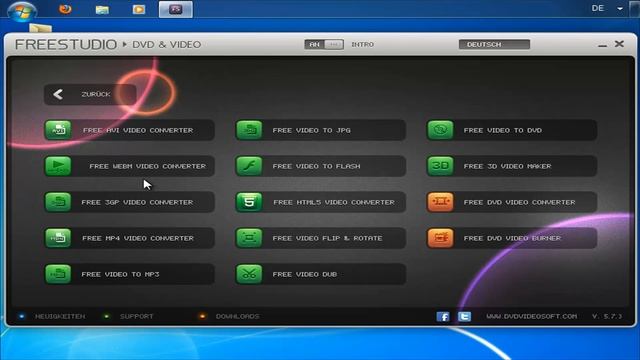Open Free Video to MP3 label
Screen dimensions: 640x360
[120, 274]
